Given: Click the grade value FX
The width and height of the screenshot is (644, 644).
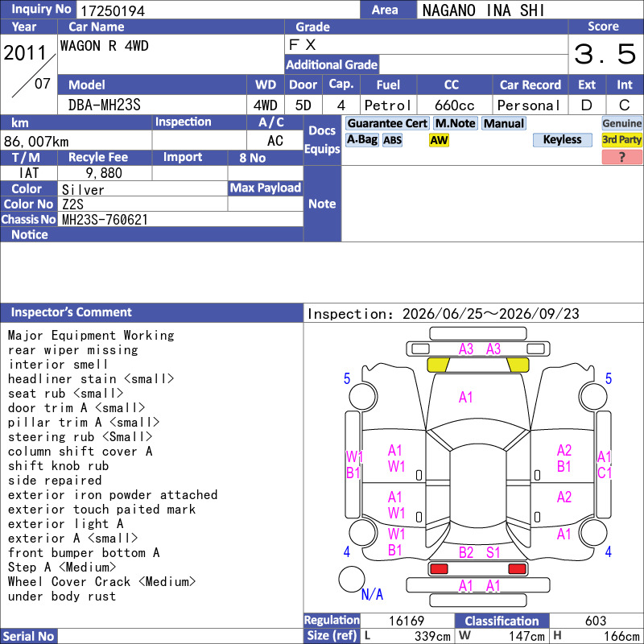Looking at the screenshot, I should (303, 44).
